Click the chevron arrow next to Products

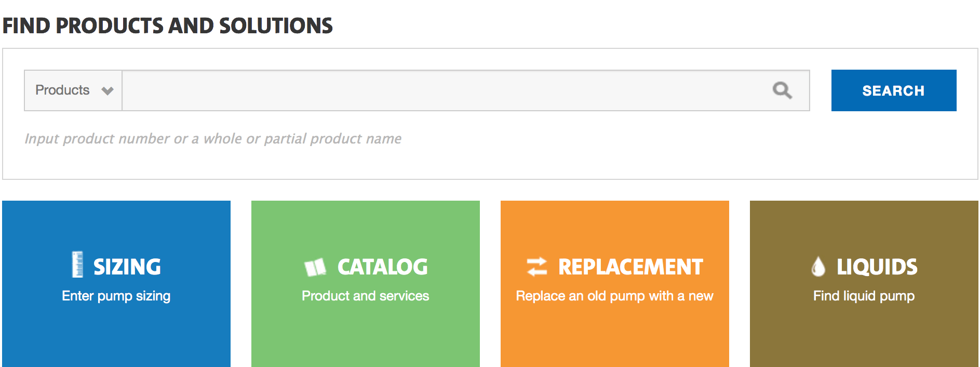click(108, 91)
